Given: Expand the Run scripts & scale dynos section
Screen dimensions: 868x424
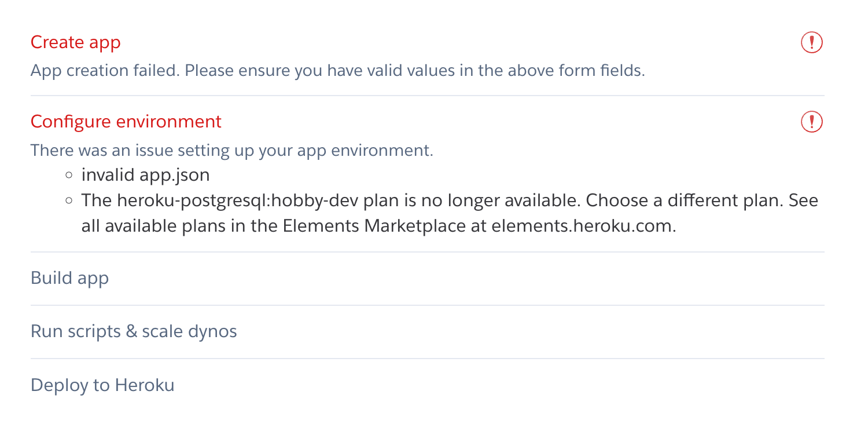Looking at the screenshot, I should 134,331.
